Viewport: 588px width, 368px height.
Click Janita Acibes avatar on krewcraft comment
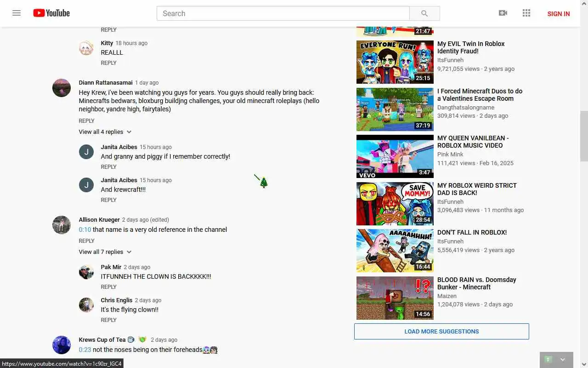(86, 185)
